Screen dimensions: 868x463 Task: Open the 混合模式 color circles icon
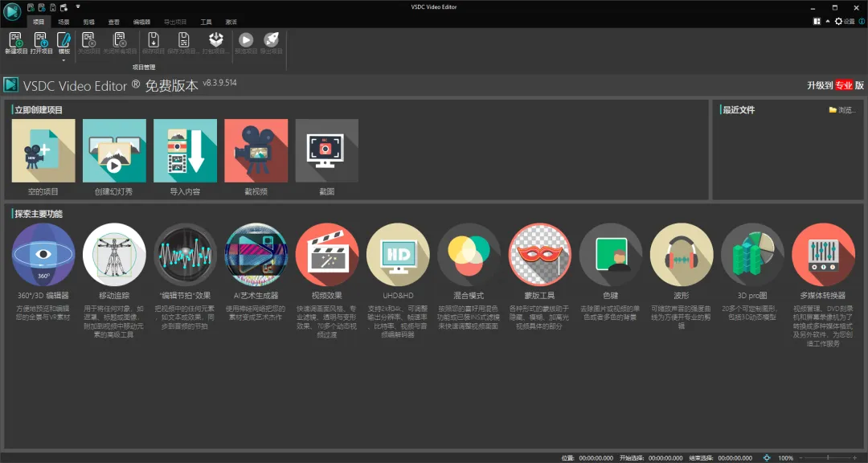coord(469,255)
